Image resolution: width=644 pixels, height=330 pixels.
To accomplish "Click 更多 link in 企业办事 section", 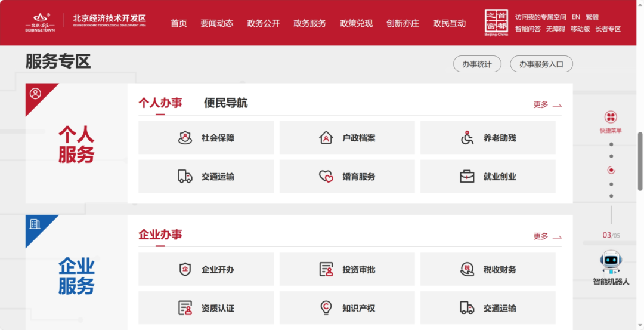I will tap(547, 236).
